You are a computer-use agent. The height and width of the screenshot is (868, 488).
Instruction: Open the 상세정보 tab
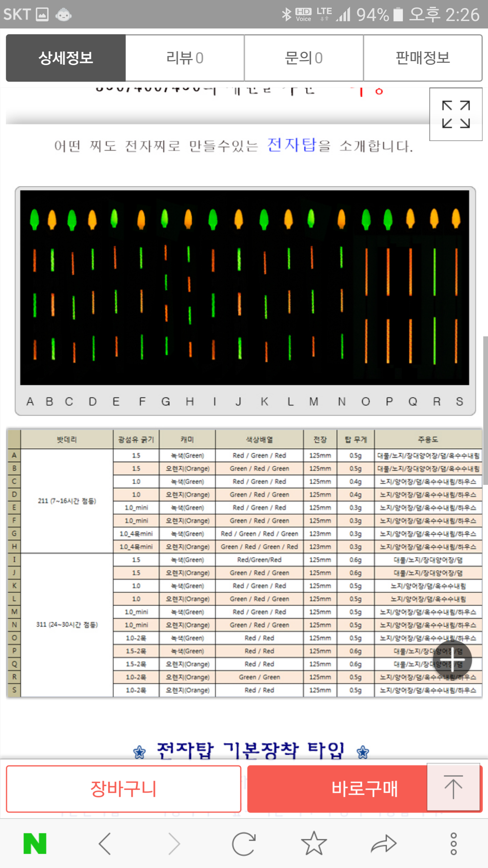click(x=66, y=58)
